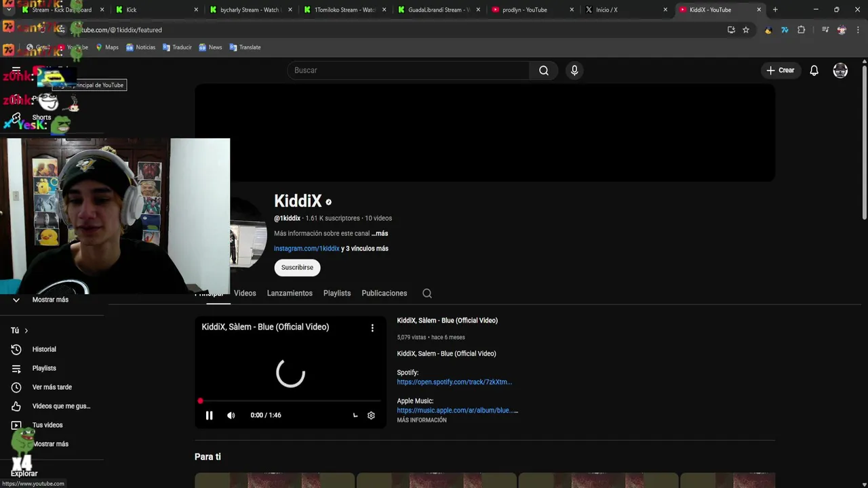Screen dimensions: 868x488
Task: Switch to 'prodlyn - YouTube' browser tab
Action: point(532,10)
